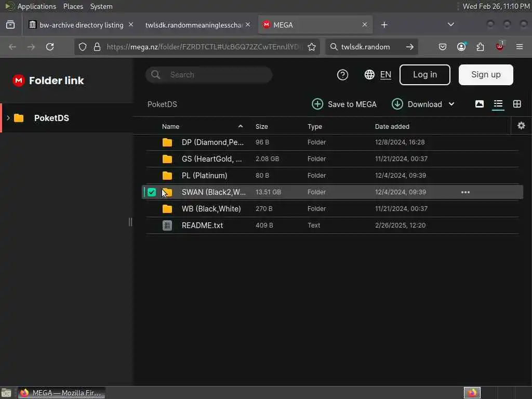Sort by Size column header
Image resolution: width=532 pixels, height=399 pixels.
click(262, 126)
